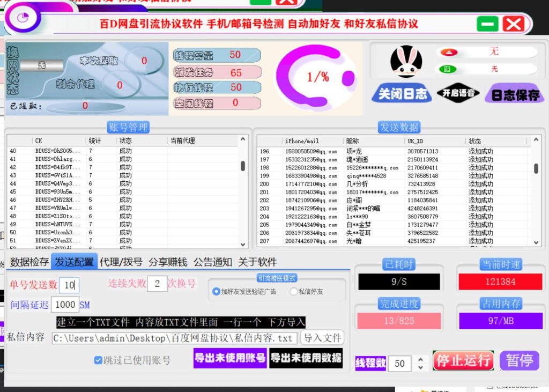Open the 公告通知 tab
This screenshot has height=392, width=549.
point(212,262)
